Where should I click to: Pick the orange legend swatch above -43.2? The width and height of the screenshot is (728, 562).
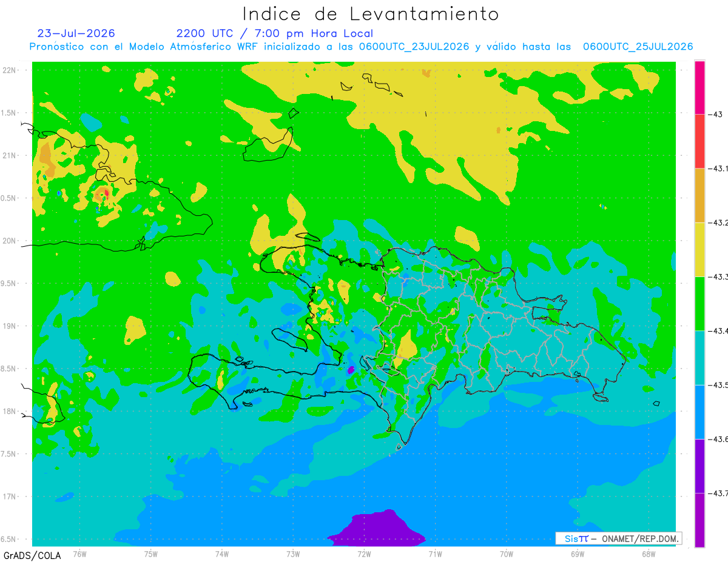click(699, 195)
